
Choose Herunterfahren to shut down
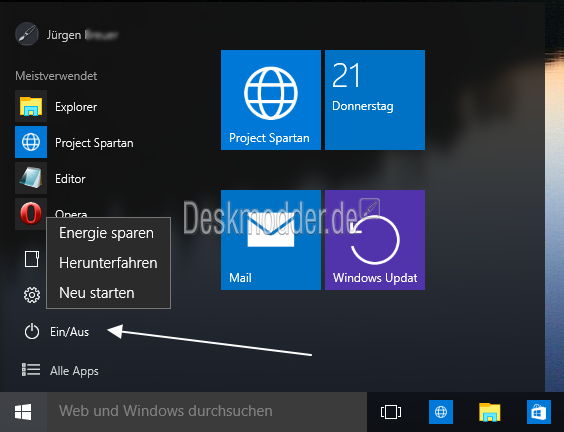(x=108, y=263)
